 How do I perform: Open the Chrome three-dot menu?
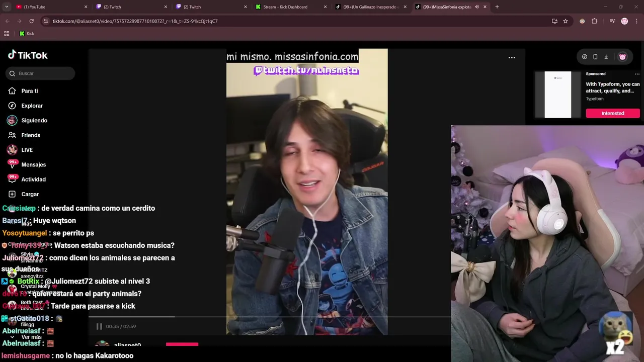pos(636,21)
